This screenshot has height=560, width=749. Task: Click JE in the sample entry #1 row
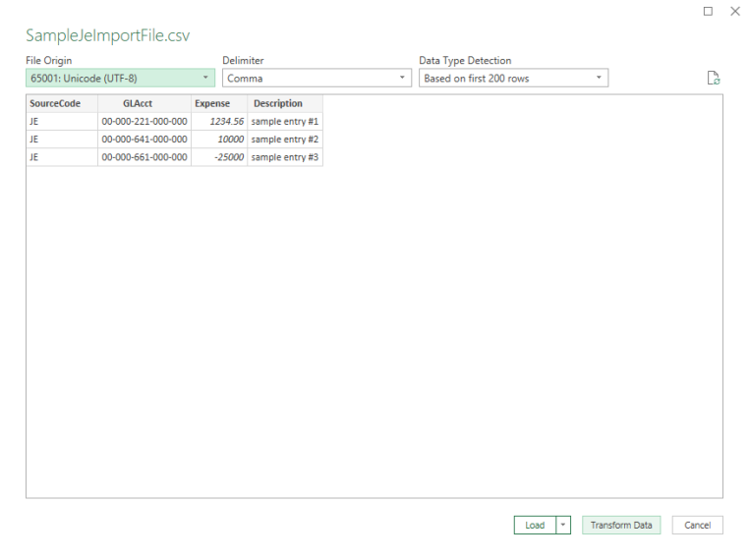[x=62, y=121]
